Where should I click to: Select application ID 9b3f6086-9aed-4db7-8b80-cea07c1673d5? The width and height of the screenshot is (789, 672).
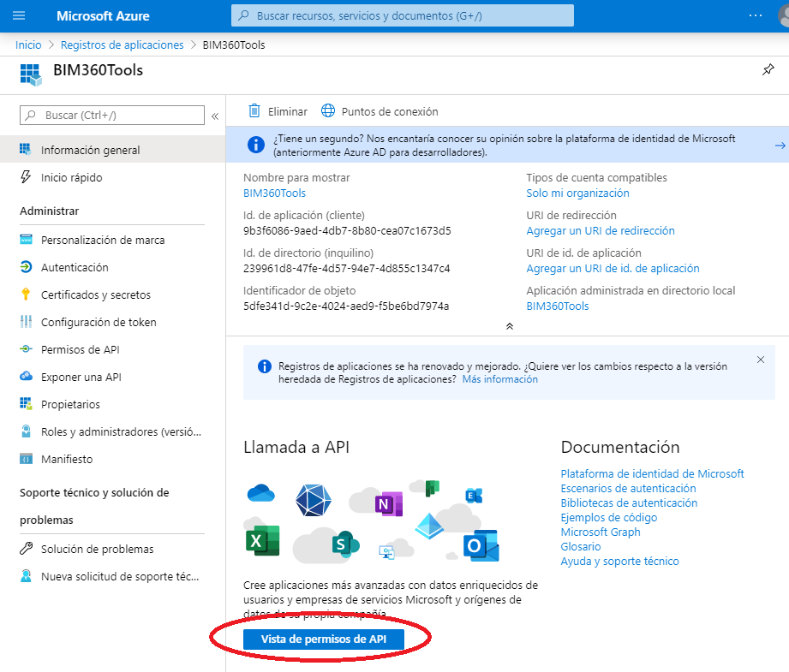(x=347, y=230)
